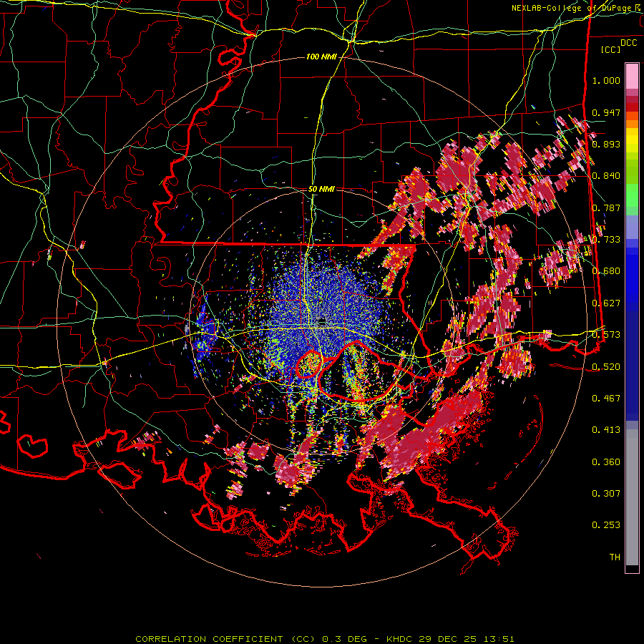Click the 100 NMI range ring label
Image resolution: width=644 pixels, height=644 pixels.
(x=321, y=57)
